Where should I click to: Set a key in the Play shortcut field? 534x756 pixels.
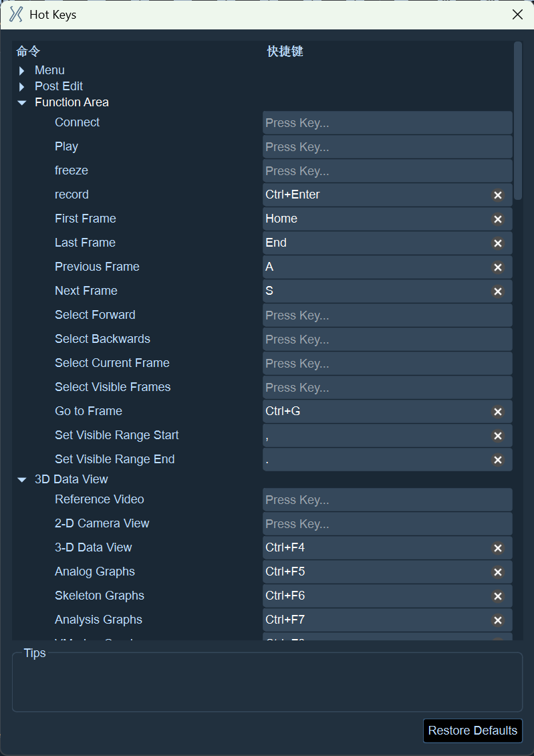coord(387,146)
